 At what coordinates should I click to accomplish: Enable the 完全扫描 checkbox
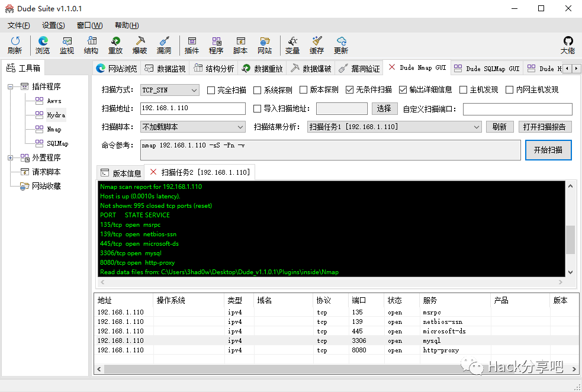click(211, 90)
